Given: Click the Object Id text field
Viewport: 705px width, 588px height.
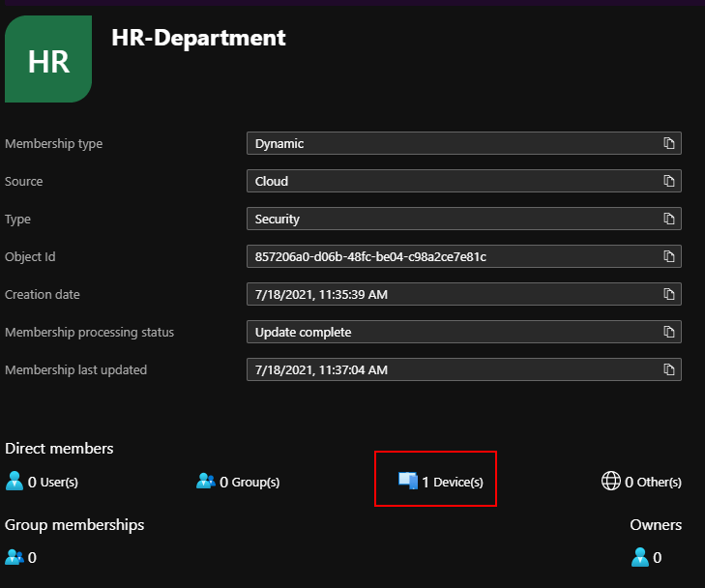Looking at the screenshot, I should click(450, 257).
